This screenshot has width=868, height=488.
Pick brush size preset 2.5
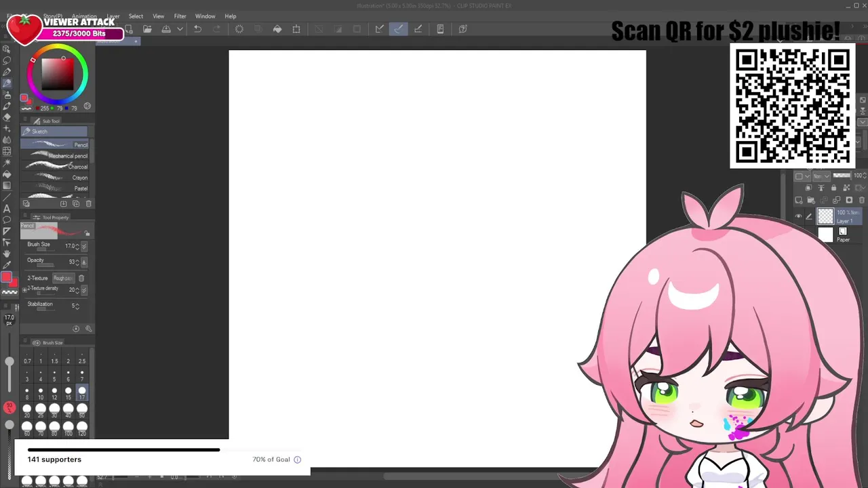click(x=82, y=355)
